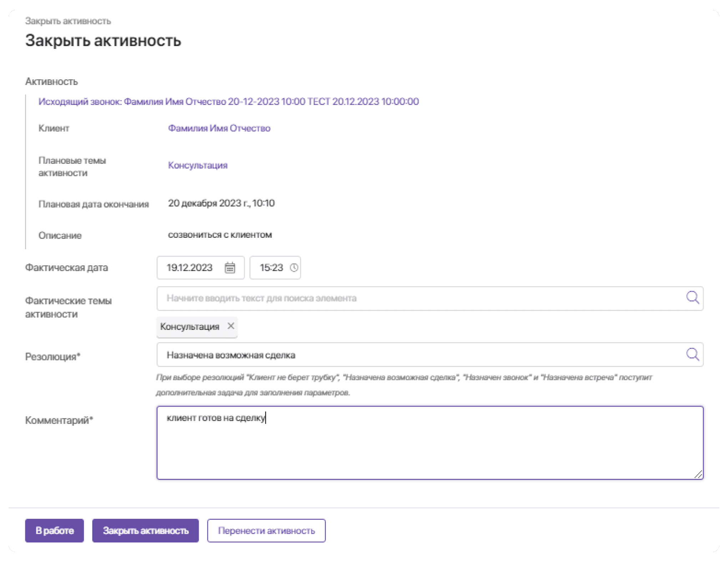Click the Закрыть активность breadcrumb

[68, 21]
